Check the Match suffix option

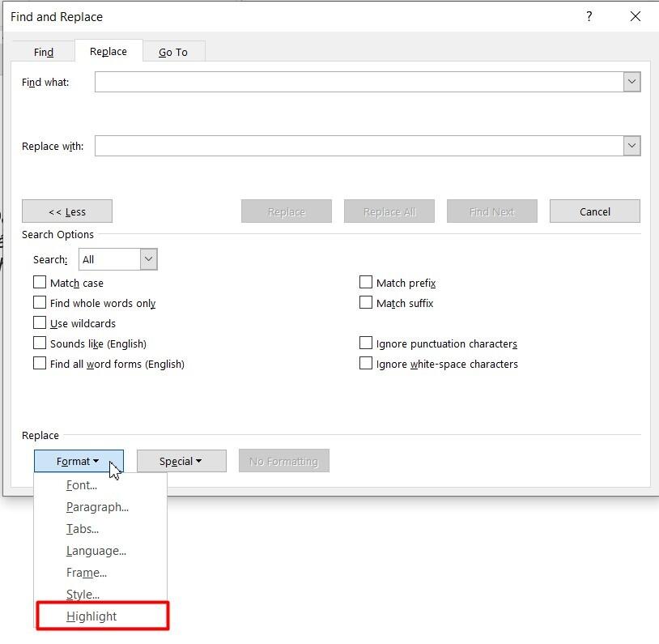pos(366,302)
